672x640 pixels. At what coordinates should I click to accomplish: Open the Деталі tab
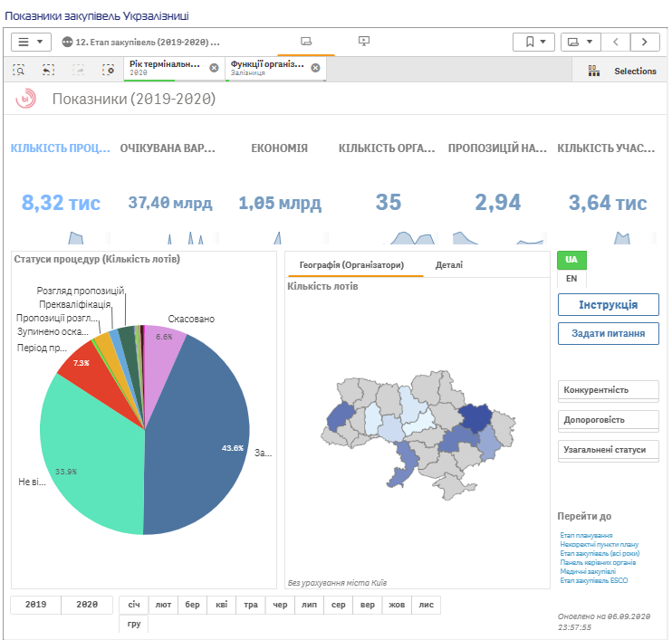[448, 265]
